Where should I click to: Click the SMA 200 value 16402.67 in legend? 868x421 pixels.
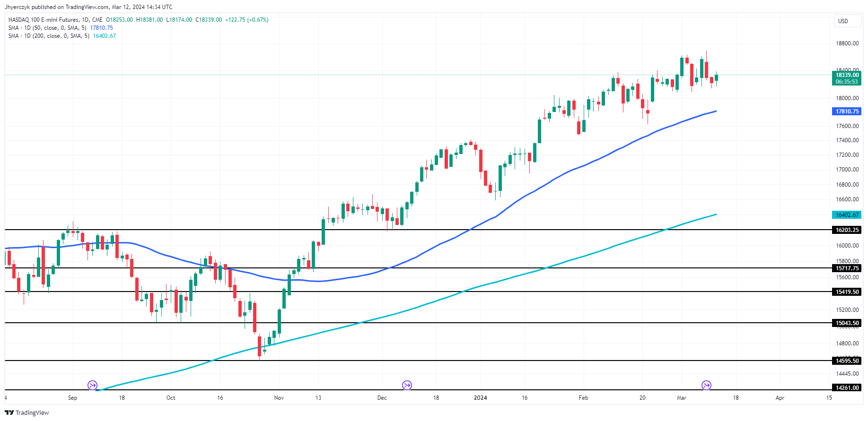pos(104,36)
